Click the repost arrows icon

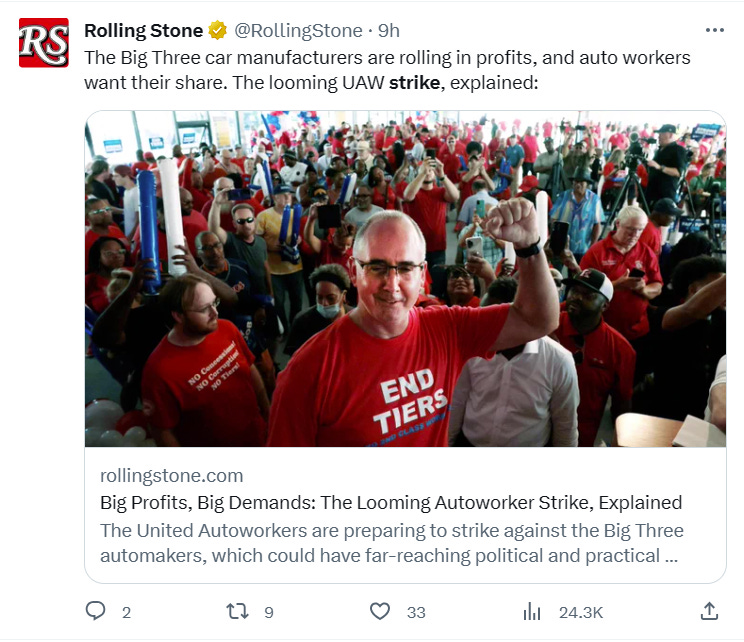(237, 611)
